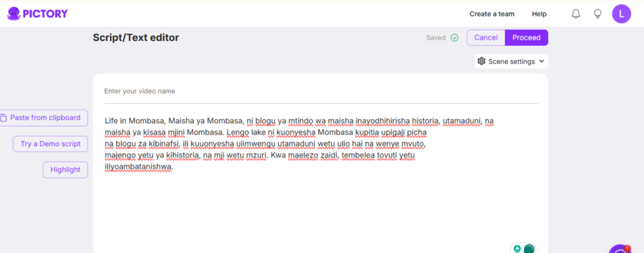Click the PICTORY brand name text
The width and height of the screenshot is (644, 253).
[45, 14]
